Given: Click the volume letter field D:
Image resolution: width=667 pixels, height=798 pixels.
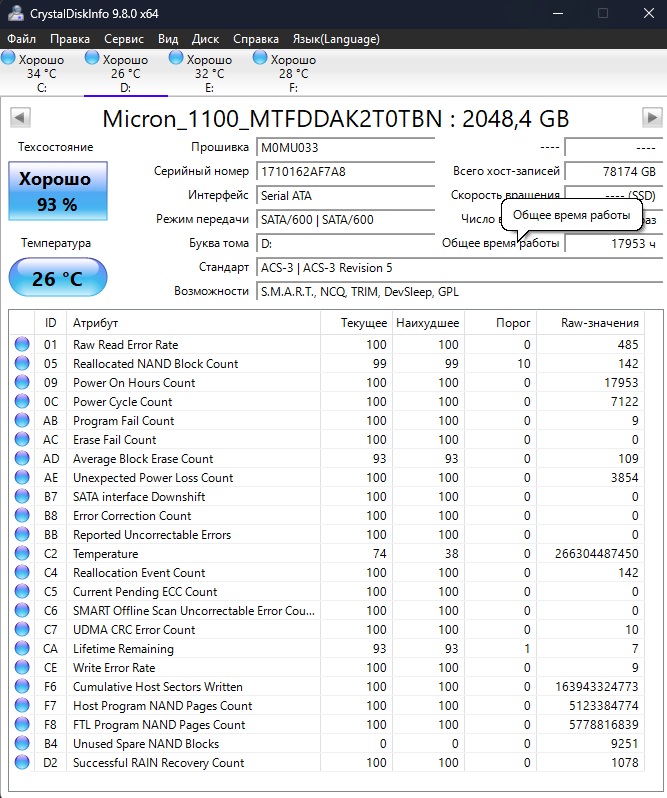Looking at the screenshot, I should (x=345, y=243).
